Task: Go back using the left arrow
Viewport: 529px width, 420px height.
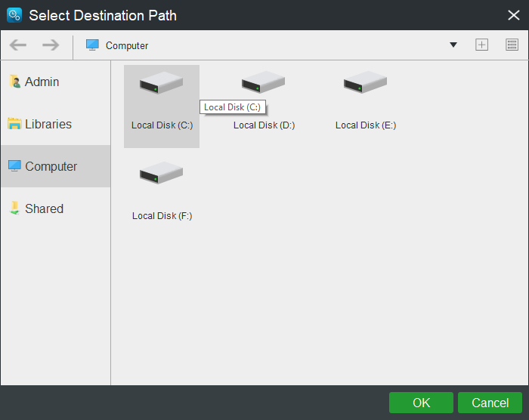Action: pyautogui.click(x=18, y=45)
